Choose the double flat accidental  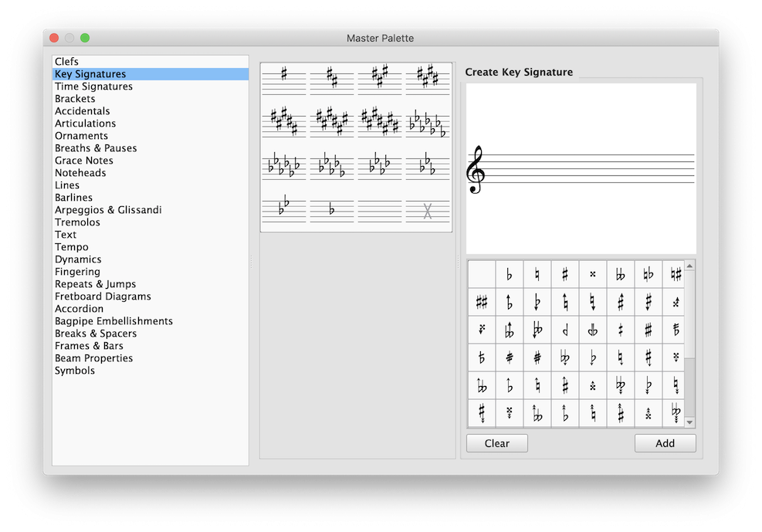pos(620,274)
